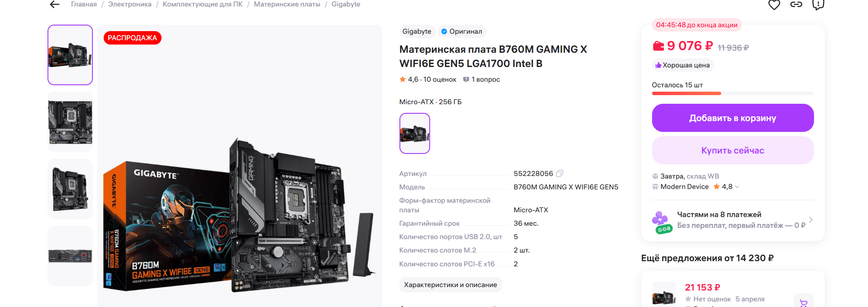Navigate to Материнские платы breadcrumb
Viewport: 868px width, 307px height.
click(x=287, y=4)
